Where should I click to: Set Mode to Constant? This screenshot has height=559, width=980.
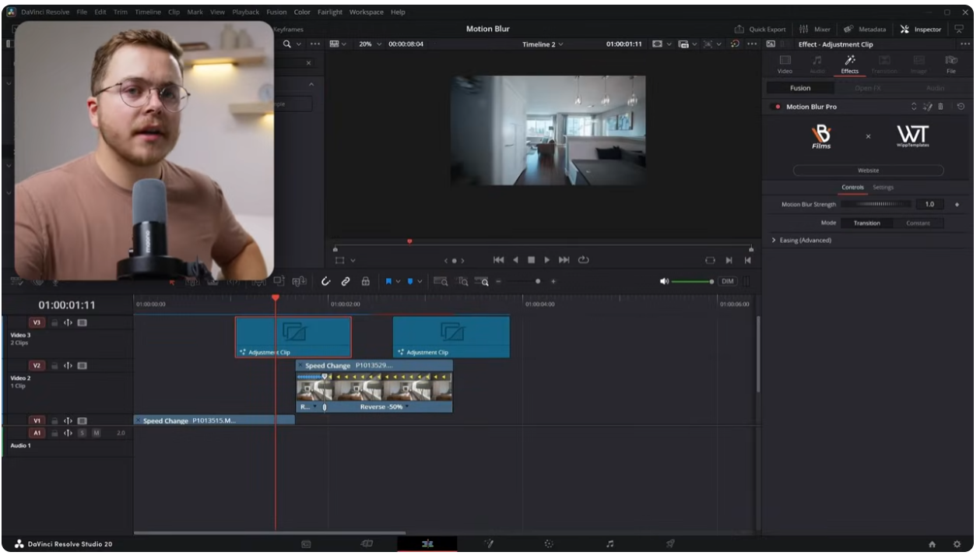[x=917, y=223]
